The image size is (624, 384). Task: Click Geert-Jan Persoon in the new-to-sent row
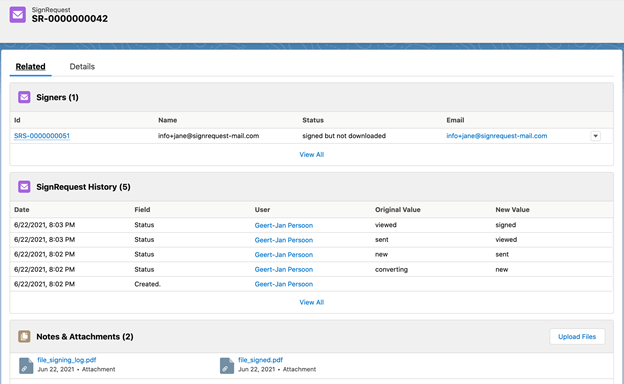pyautogui.click(x=284, y=255)
